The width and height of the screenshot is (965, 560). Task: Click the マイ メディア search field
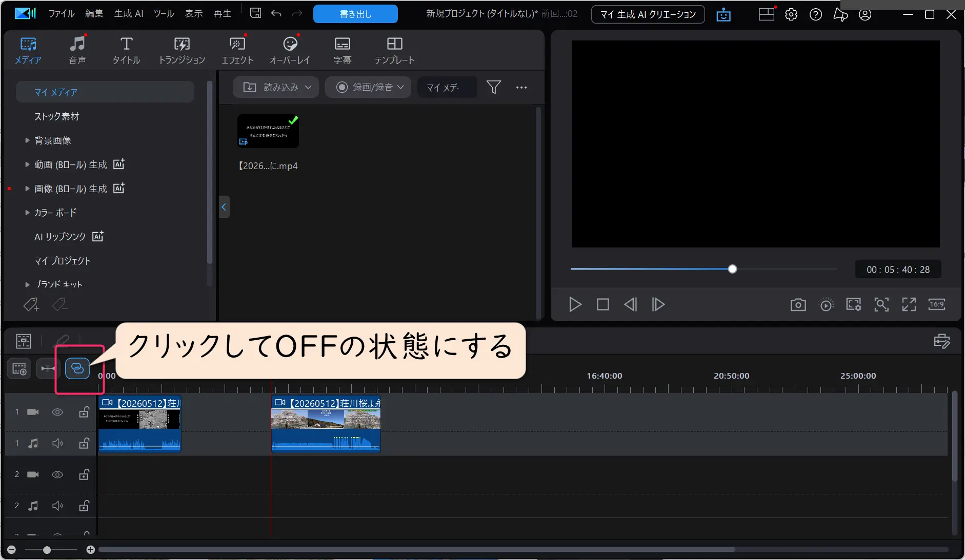click(x=447, y=88)
